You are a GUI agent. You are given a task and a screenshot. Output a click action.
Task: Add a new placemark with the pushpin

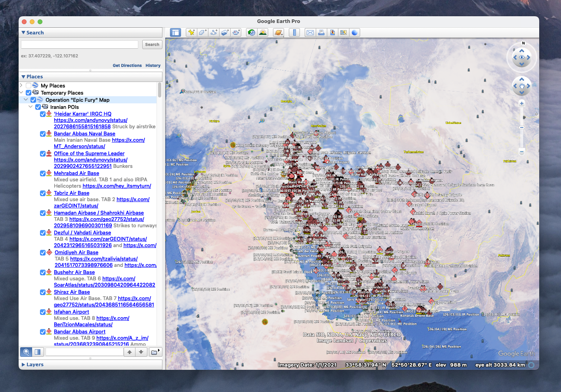(191, 32)
